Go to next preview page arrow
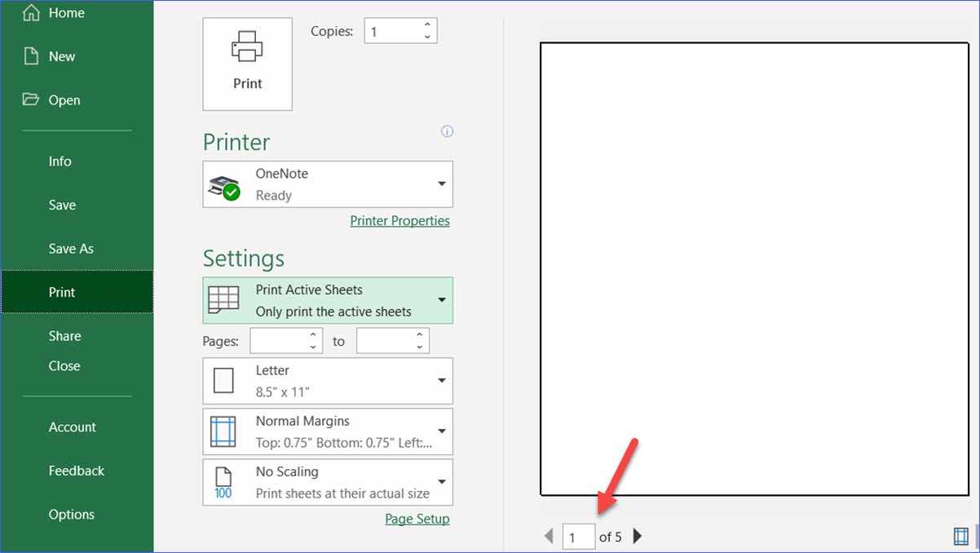The width and height of the screenshot is (980, 553). [x=638, y=536]
